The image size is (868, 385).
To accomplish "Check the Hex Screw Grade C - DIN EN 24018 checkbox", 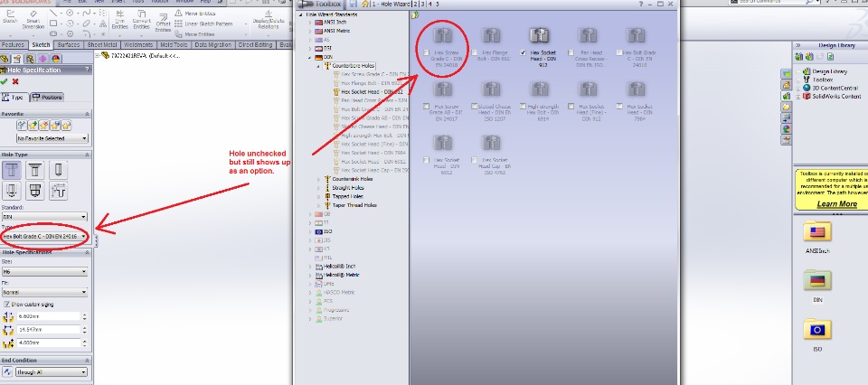I will click(x=426, y=52).
